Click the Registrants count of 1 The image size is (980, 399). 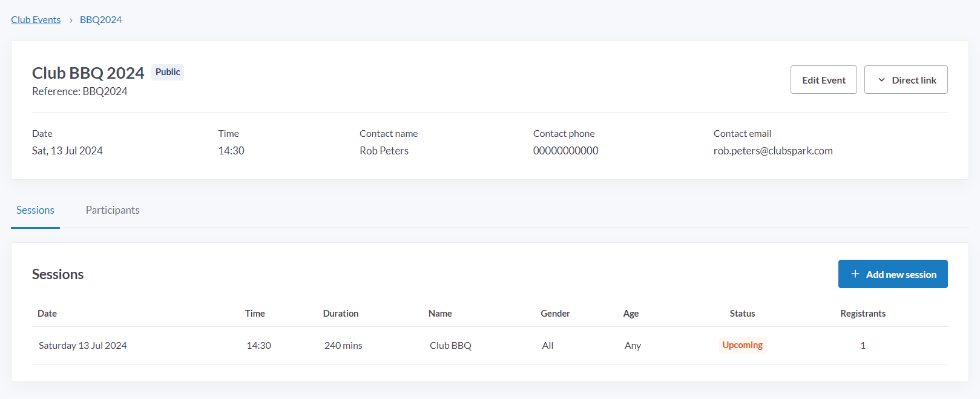pos(863,346)
